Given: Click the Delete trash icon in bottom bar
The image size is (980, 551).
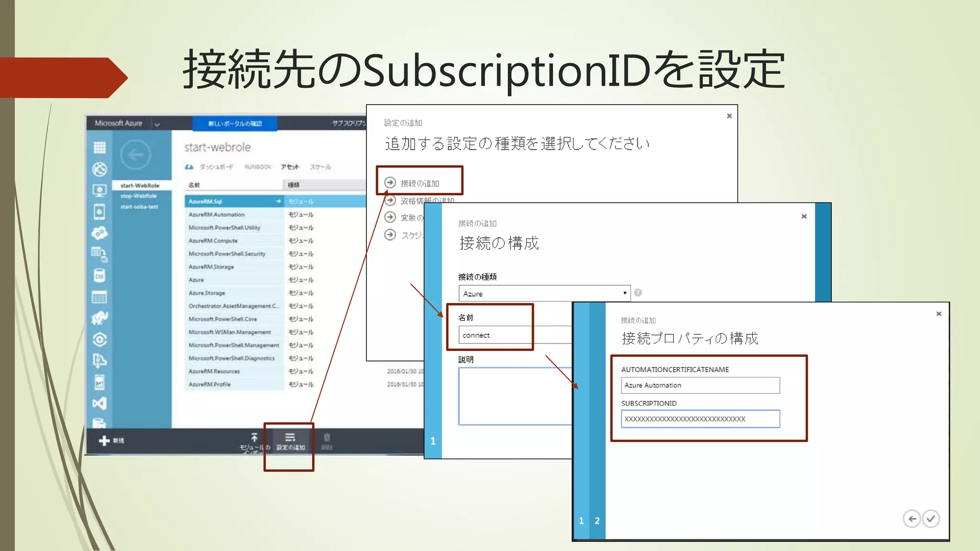Looking at the screenshot, I should click(x=327, y=437).
